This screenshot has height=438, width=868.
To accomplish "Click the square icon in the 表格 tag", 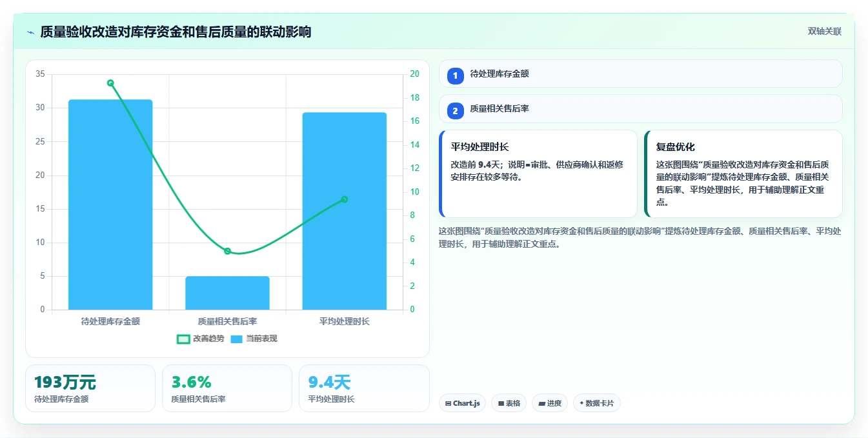I will pyautogui.click(x=501, y=404).
